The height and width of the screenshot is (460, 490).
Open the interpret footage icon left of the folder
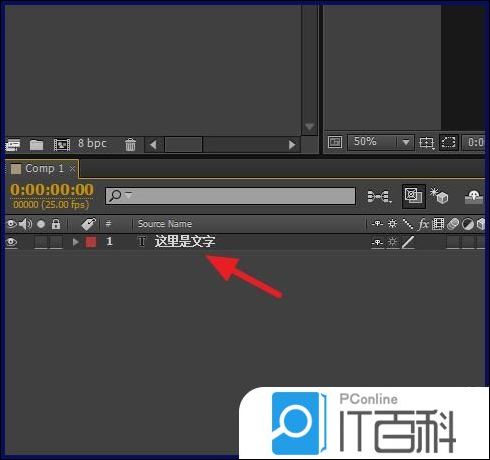tap(13, 145)
